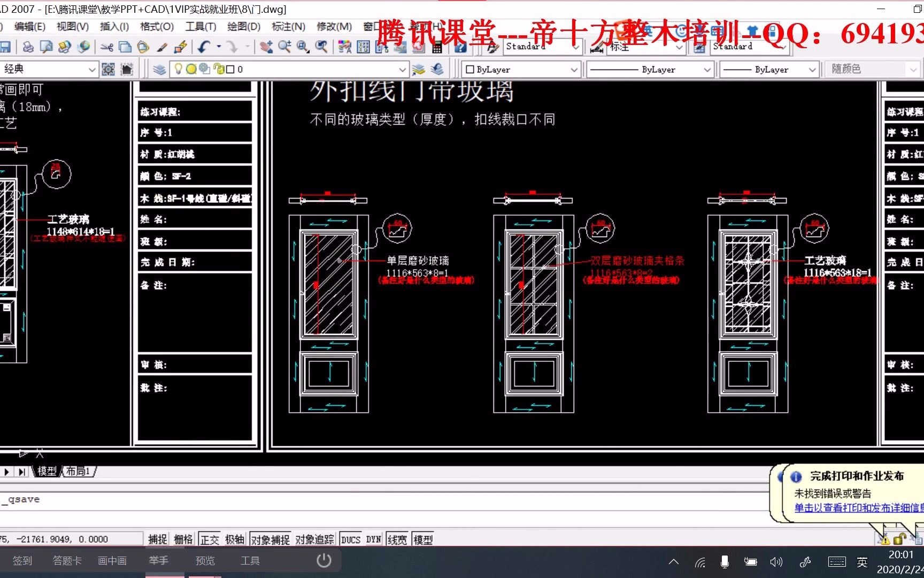Open the 标注 dimension style dropdown

(x=680, y=47)
